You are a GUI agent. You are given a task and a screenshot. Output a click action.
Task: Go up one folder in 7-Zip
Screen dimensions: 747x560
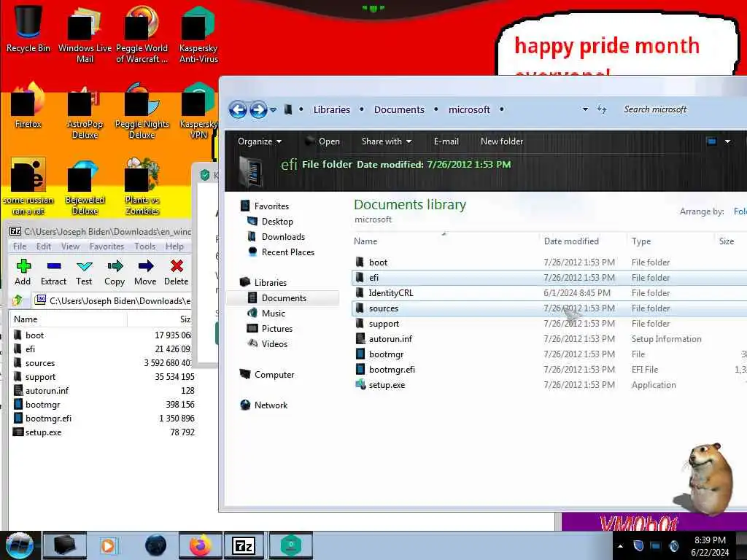(18, 300)
